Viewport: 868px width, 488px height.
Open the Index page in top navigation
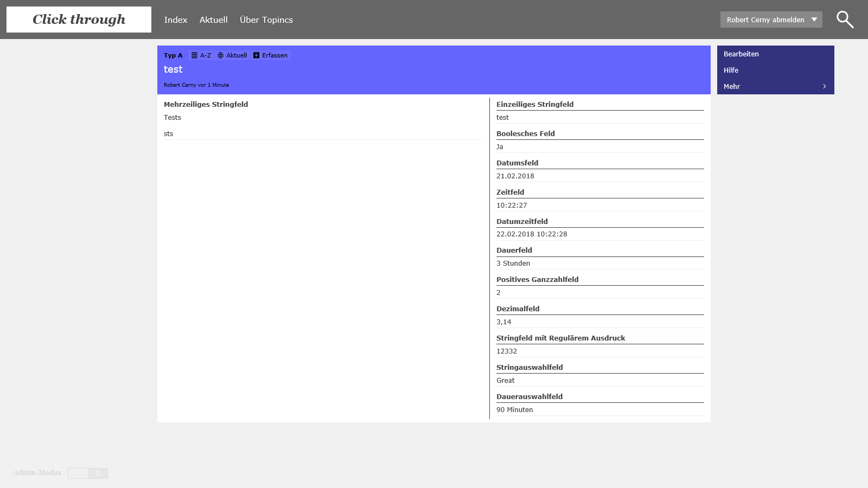(x=175, y=20)
